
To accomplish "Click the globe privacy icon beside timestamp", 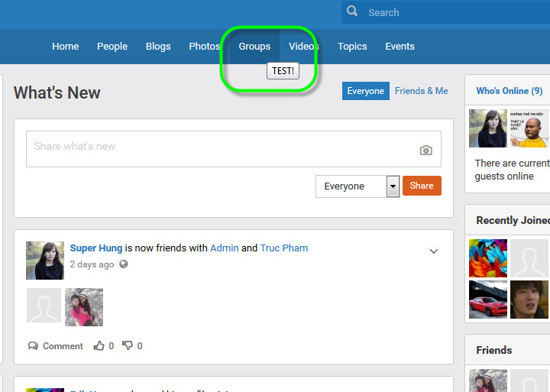I will pyautogui.click(x=124, y=264).
